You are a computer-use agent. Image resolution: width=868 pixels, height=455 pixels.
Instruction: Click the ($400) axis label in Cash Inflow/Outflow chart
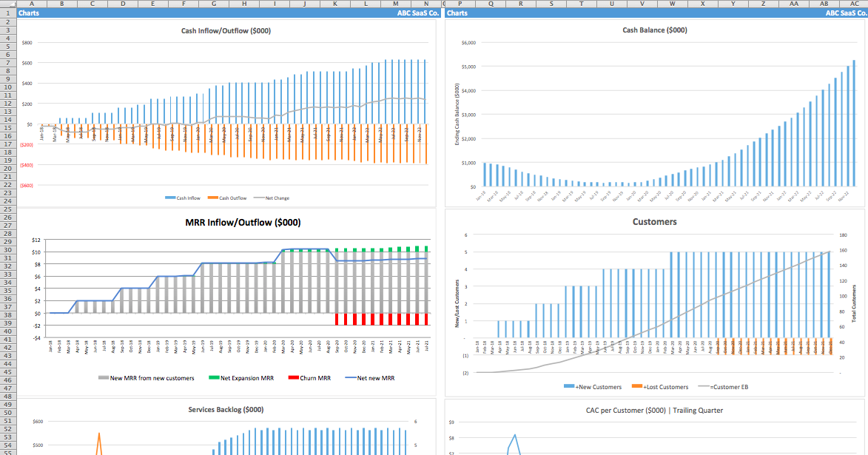27,165
